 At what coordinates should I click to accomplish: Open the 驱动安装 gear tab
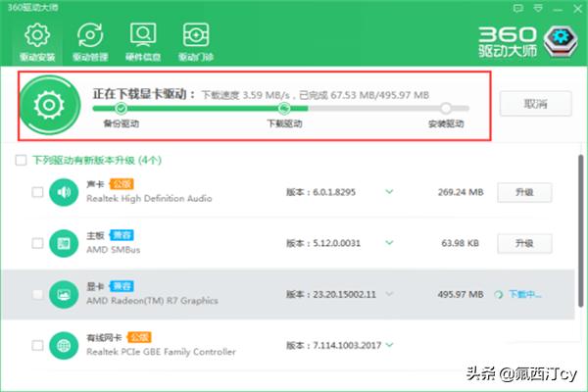[37, 42]
